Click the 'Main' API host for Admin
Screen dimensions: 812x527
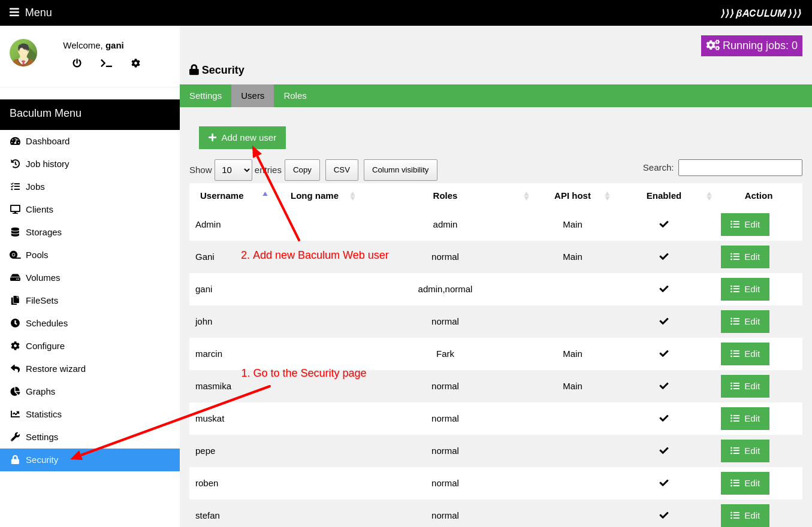[x=572, y=225]
